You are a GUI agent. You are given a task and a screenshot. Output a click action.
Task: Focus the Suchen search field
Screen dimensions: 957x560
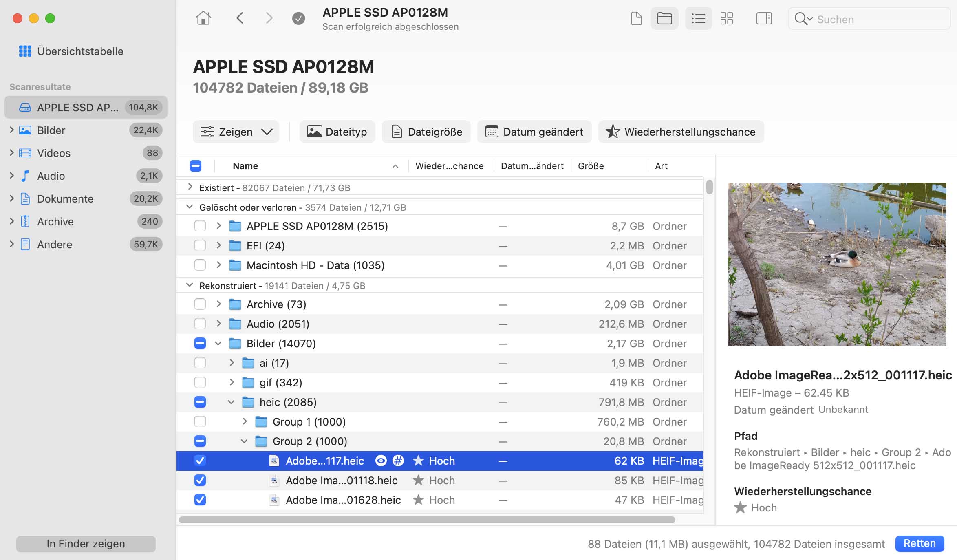[x=869, y=19]
